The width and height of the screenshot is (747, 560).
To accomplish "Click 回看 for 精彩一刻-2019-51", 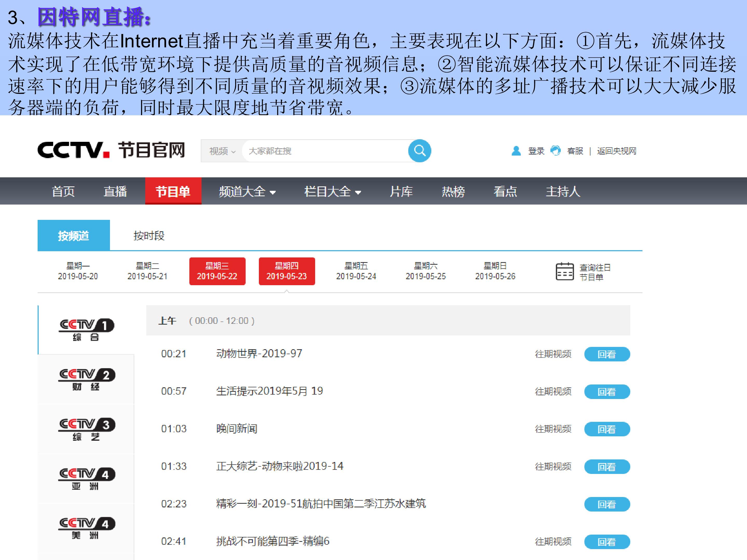I will [607, 504].
